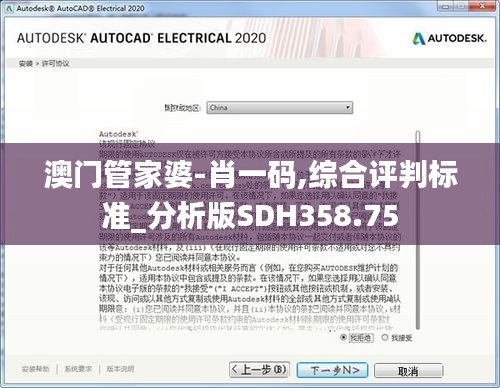
Task: Click the 安装 > 许可协议 breadcrumb text
Action: click(44, 63)
